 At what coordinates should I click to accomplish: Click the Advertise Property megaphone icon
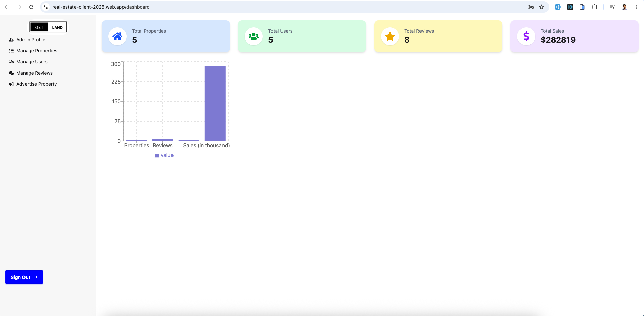click(x=11, y=84)
